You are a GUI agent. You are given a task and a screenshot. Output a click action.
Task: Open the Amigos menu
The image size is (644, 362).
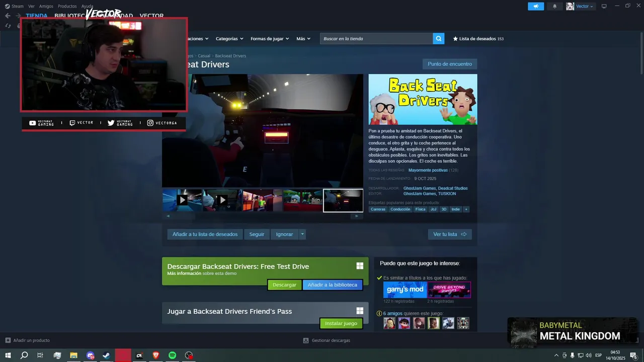(46, 6)
